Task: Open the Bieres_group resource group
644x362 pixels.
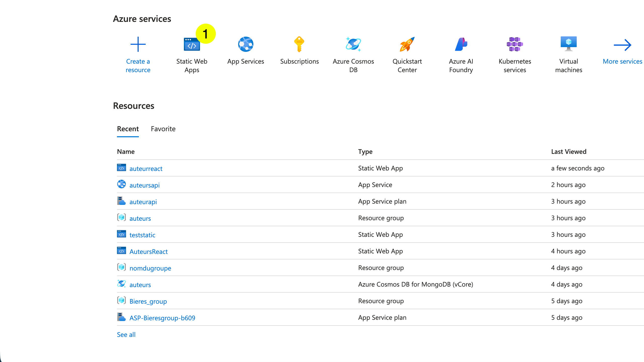Action: (x=148, y=301)
